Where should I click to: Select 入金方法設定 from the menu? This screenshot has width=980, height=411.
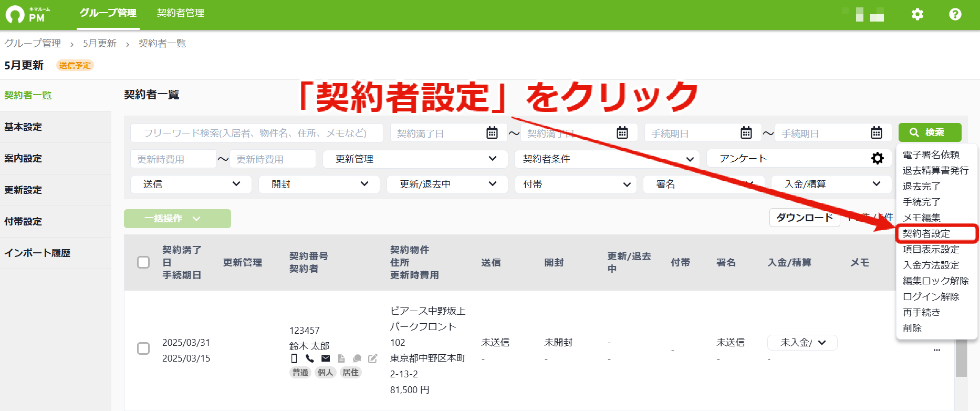click(931, 265)
